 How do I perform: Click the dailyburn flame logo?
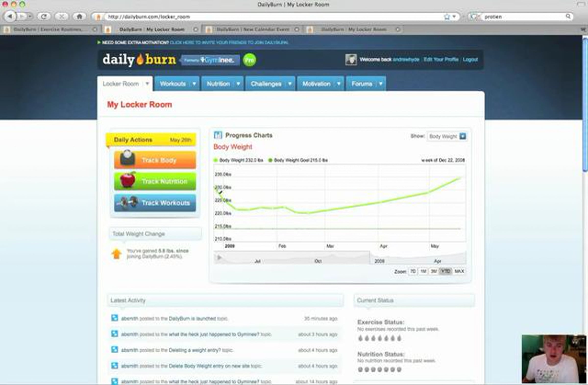coord(139,60)
